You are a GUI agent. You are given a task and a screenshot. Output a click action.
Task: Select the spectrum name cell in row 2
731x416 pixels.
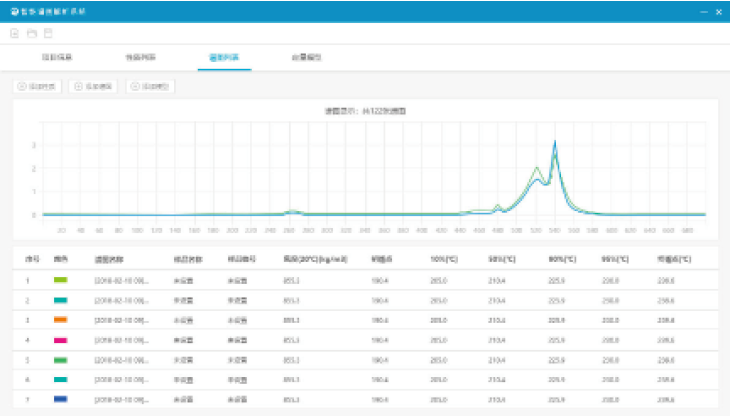122,300
